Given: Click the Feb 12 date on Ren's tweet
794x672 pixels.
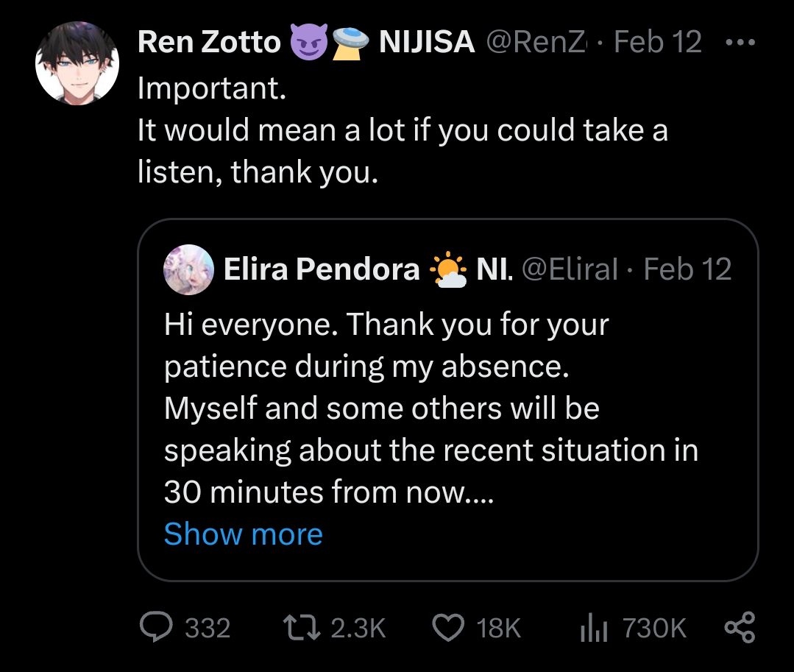Looking at the screenshot, I should [657, 43].
